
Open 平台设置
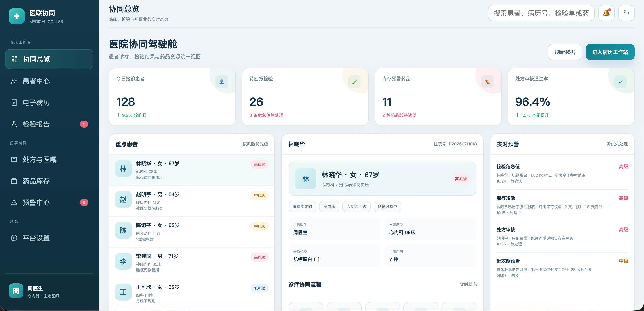[x=49, y=238]
